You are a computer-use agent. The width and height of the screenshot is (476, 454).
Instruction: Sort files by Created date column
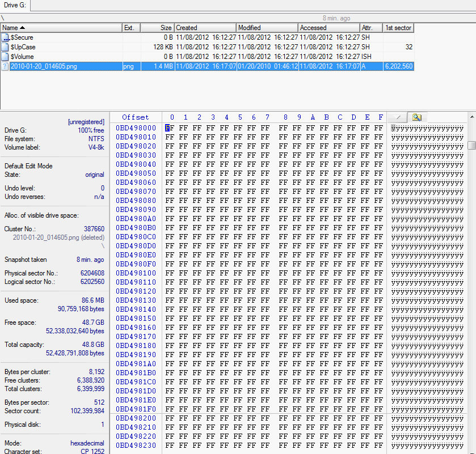click(x=205, y=28)
